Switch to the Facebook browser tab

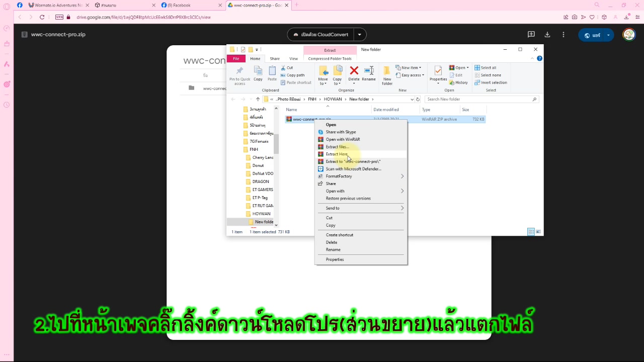191,5
